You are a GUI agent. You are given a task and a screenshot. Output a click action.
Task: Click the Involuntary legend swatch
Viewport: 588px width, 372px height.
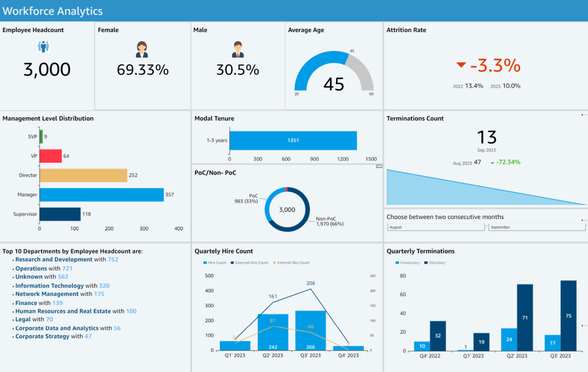pyautogui.click(x=397, y=262)
